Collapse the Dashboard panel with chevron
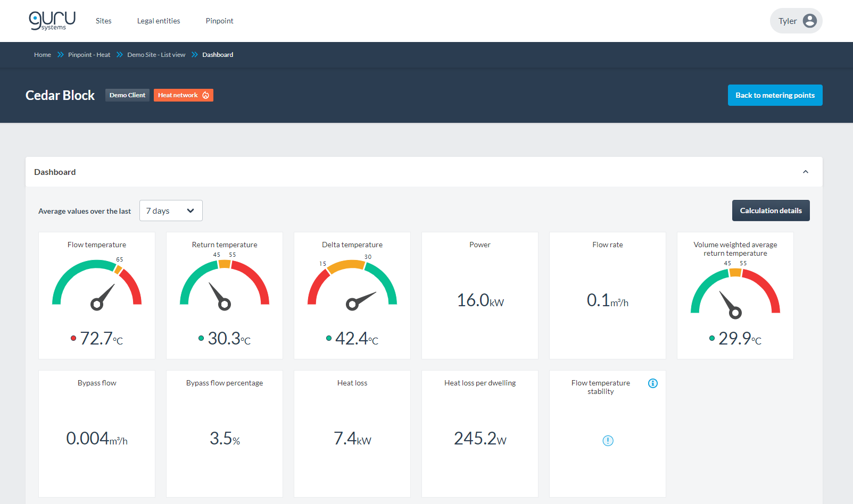Image resolution: width=853 pixels, height=504 pixels. 806,172
